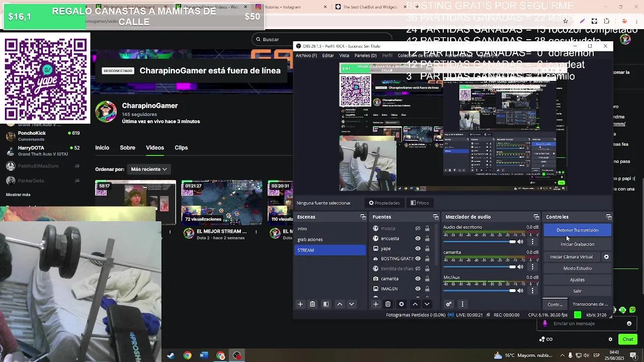
Task: Click green Chat button on Kick
Action: (628, 339)
